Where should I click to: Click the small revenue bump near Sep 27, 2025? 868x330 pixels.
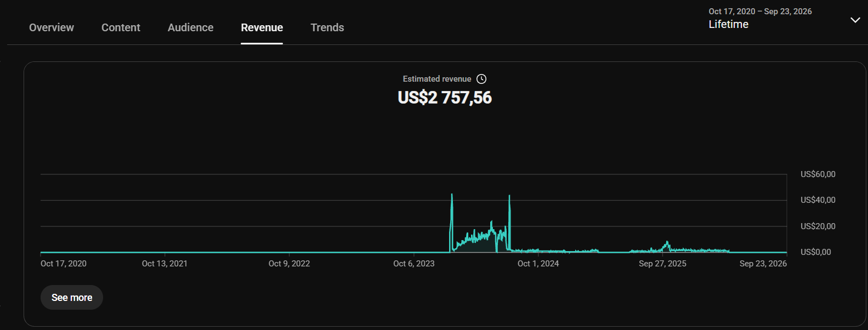click(x=667, y=243)
